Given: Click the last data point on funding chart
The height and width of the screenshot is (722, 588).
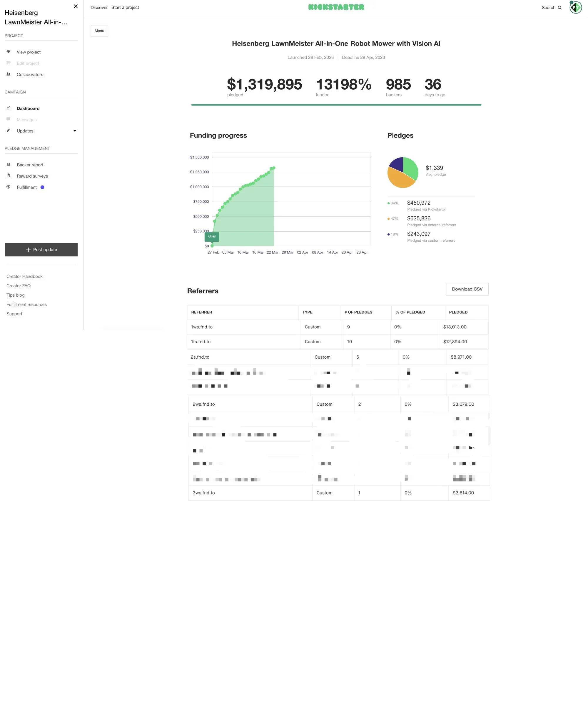Looking at the screenshot, I should [x=274, y=168].
